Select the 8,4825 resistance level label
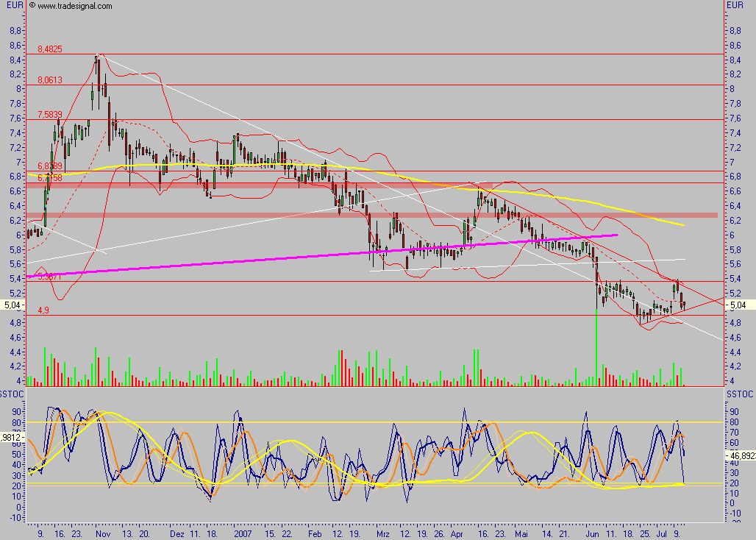756x540 pixels. click(49, 49)
